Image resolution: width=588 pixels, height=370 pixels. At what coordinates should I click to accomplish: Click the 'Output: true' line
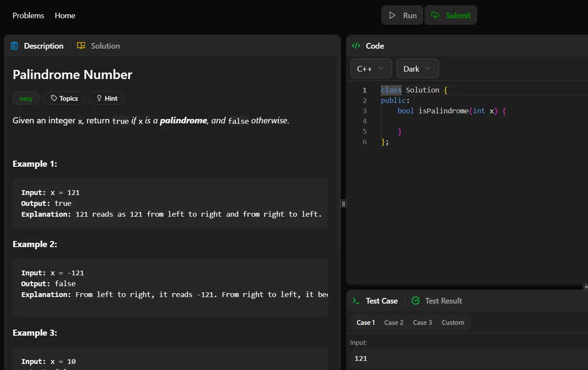pyautogui.click(x=46, y=203)
